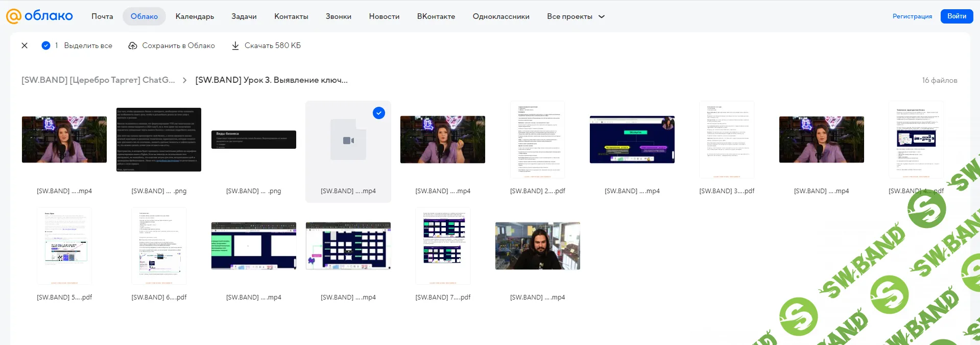Switch to the Календарь tab

tap(195, 16)
